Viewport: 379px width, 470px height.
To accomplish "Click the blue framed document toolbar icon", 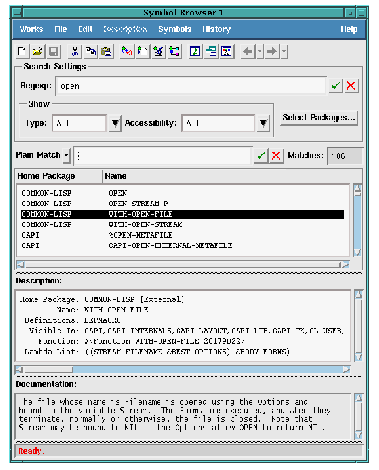I will (x=195, y=51).
